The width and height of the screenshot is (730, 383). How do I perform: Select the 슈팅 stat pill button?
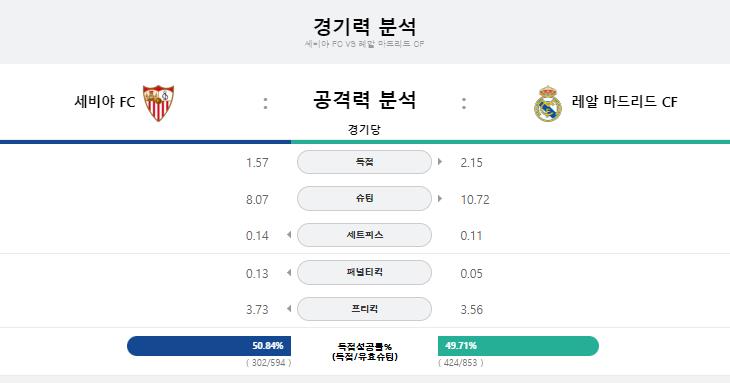365,199
